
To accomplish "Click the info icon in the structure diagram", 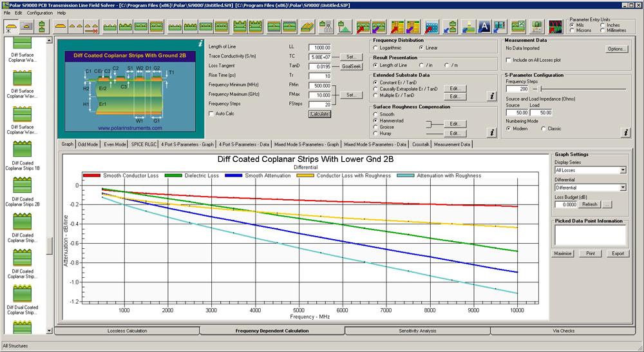I will pyautogui.click(x=200, y=43).
